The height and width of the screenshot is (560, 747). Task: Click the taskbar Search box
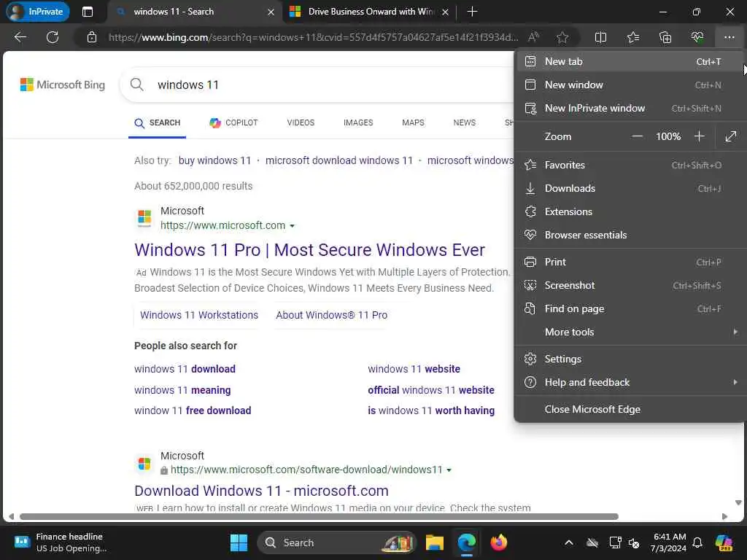coord(337,542)
